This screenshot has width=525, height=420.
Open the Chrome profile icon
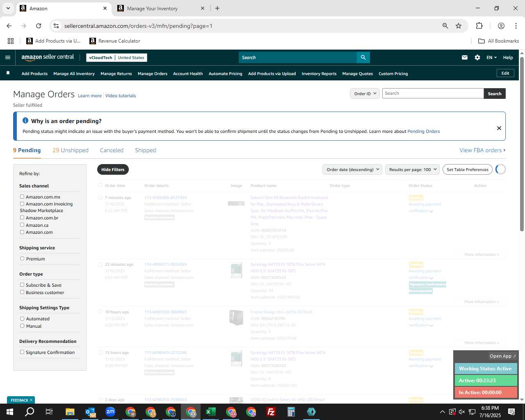[501, 26]
